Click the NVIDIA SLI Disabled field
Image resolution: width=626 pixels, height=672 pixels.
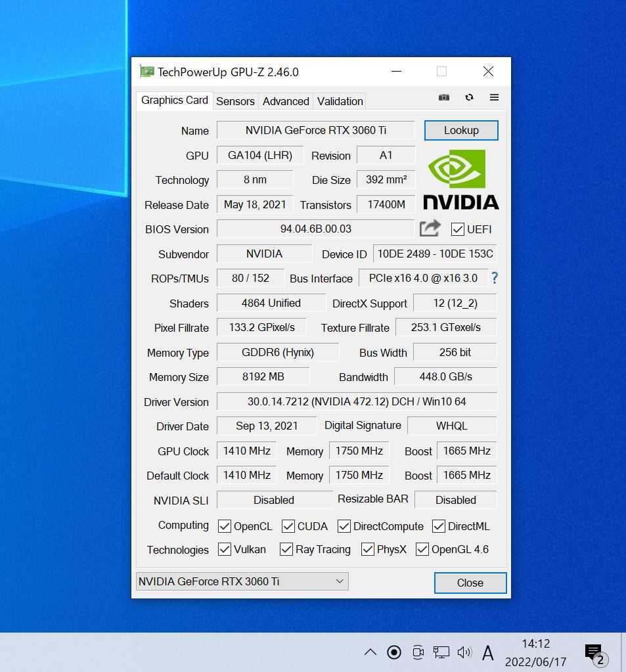pyautogui.click(x=274, y=500)
